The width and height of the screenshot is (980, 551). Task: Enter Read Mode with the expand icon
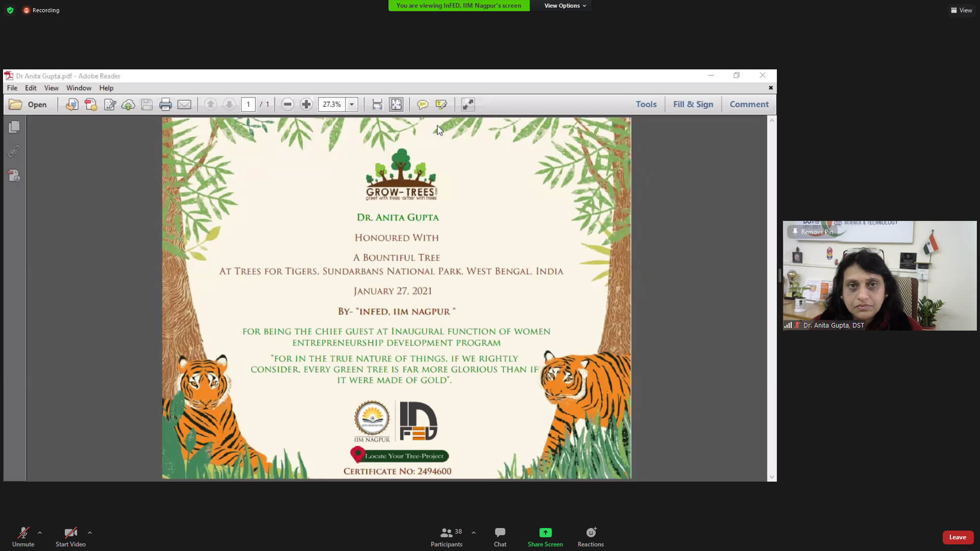tap(468, 105)
